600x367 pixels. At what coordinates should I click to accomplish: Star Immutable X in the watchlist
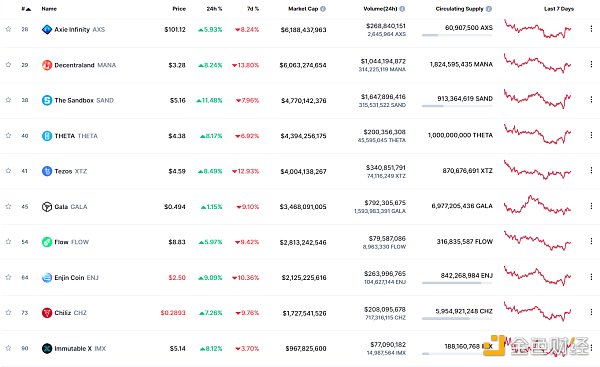(x=8, y=348)
